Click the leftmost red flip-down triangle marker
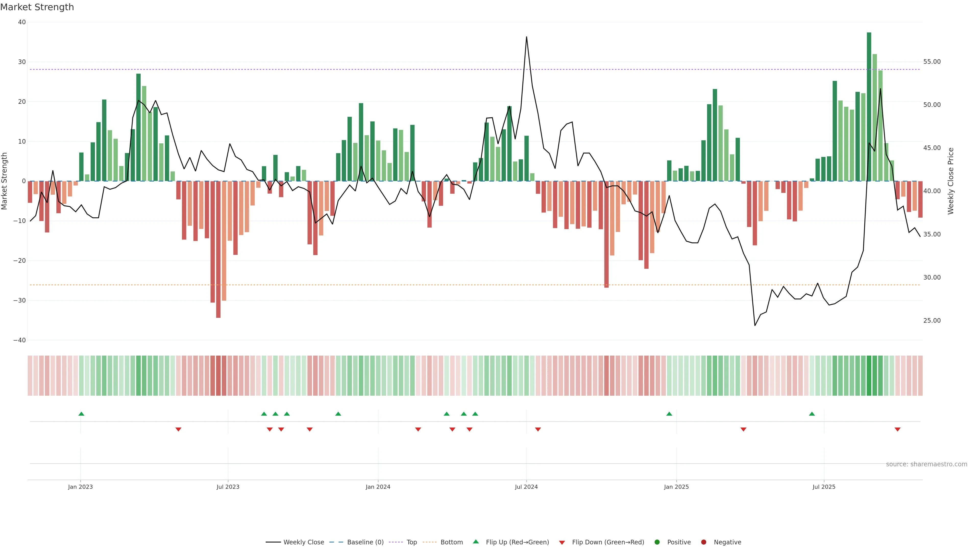The height and width of the screenshot is (551, 980). (x=178, y=429)
